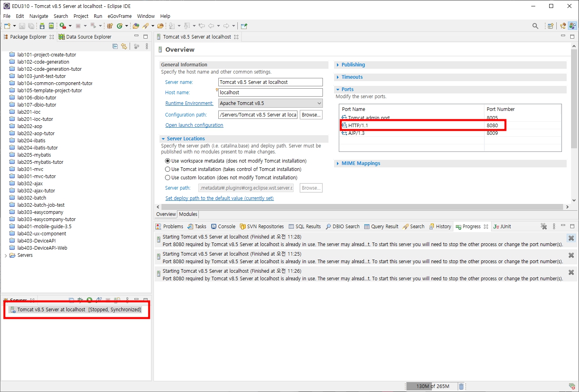Screen dimensions: 579x392
Task: Select Use workspace metadata radio button
Action: click(x=167, y=161)
